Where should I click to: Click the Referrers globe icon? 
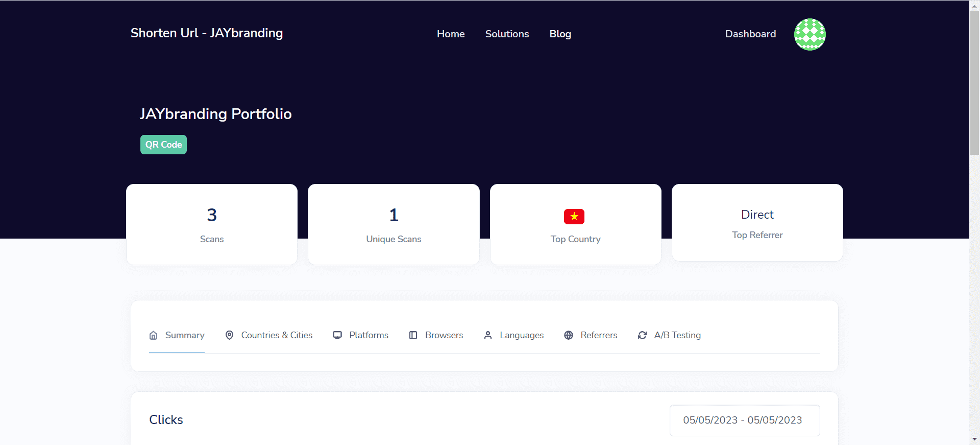[569, 335]
